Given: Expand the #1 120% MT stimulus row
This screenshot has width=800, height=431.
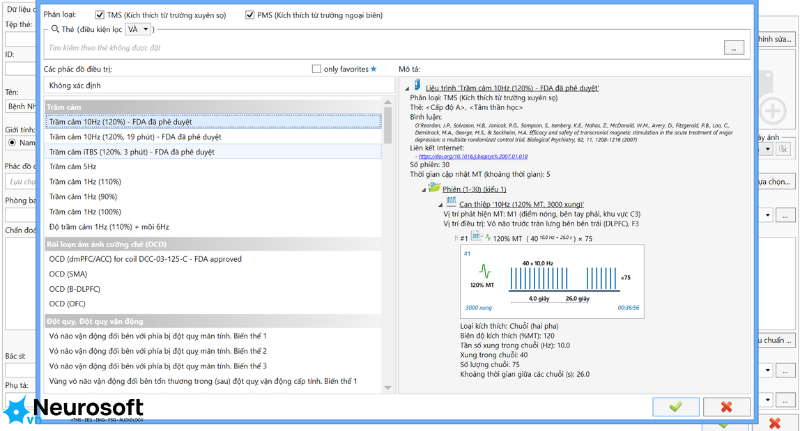Looking at the screenshot, I should click(x=457, y=238).
